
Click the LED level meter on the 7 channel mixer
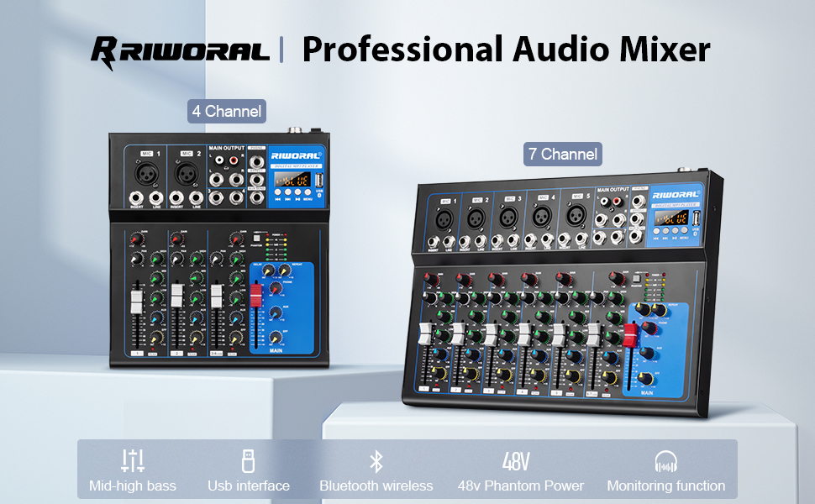[x=654, y=288]
